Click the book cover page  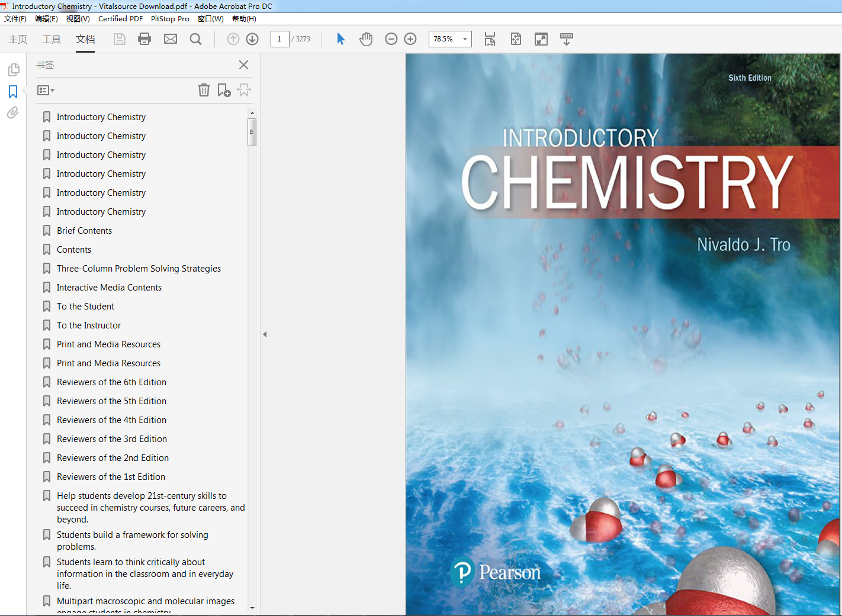coord(623,334)
